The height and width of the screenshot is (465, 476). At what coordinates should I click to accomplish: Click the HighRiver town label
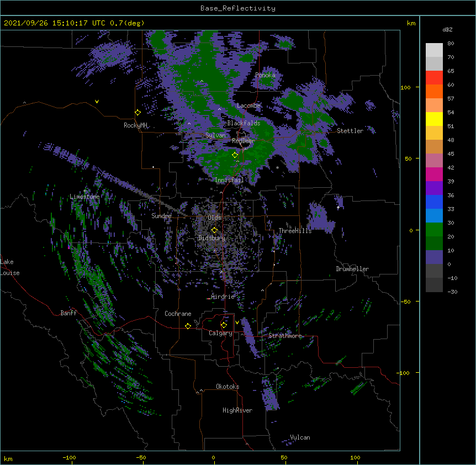point(237,410)
